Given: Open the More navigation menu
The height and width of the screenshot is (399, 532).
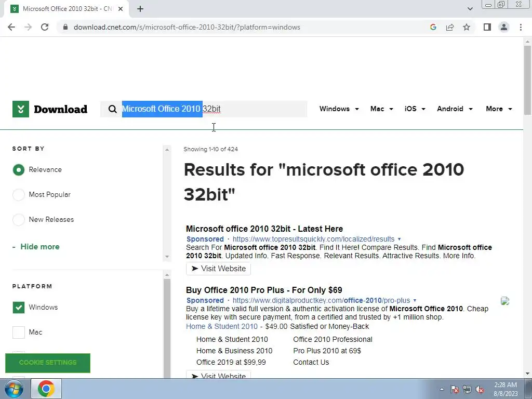Looking at the screenshot, I should [499, 109].
